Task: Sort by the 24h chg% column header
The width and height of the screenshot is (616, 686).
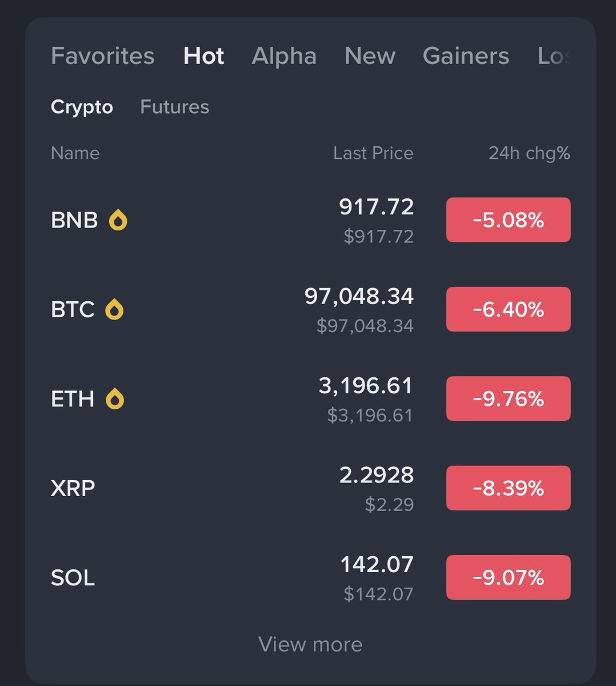Action: (x=529, y=153)
